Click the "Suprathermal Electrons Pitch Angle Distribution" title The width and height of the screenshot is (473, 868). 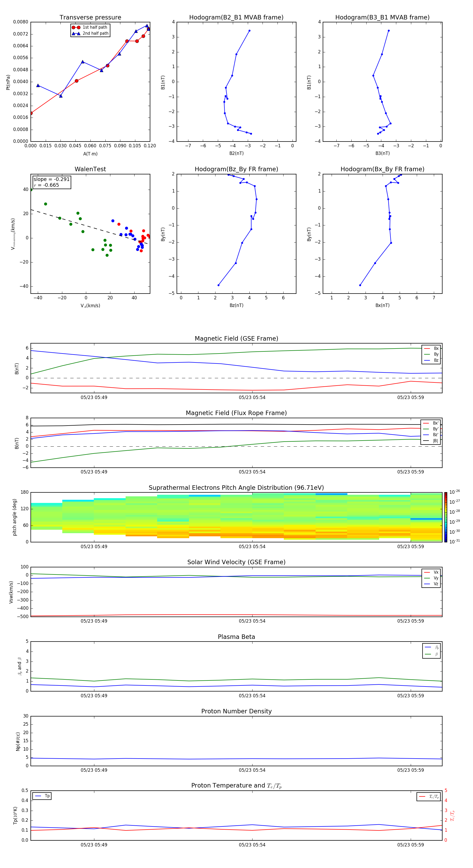(x=236, y=488)
